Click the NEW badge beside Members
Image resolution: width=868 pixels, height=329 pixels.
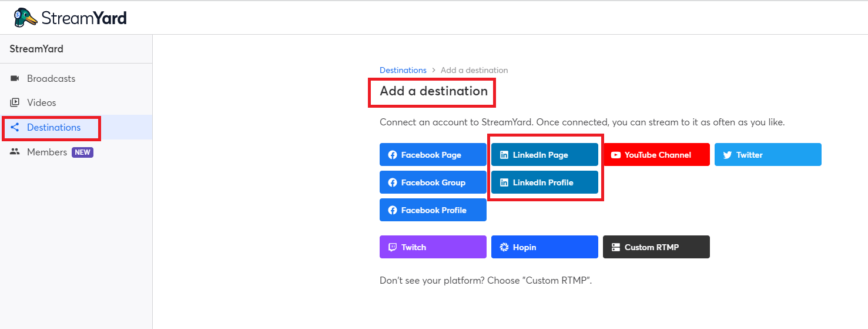(83, 152)
